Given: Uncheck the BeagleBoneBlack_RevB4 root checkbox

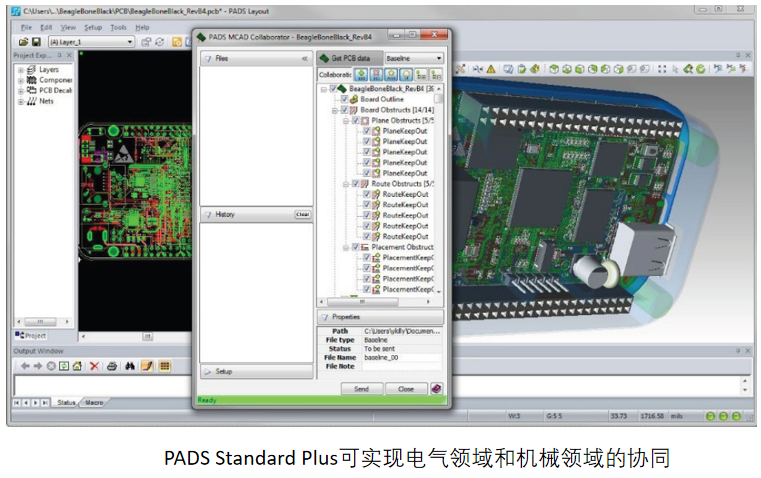Looking at the screenshot, I should tap(333, 89).
